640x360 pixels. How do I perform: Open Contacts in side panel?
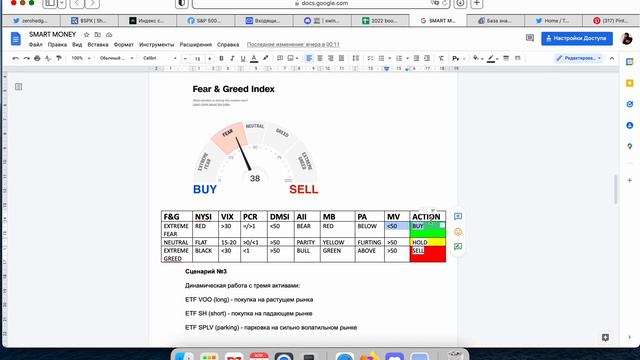pos(629,125)
